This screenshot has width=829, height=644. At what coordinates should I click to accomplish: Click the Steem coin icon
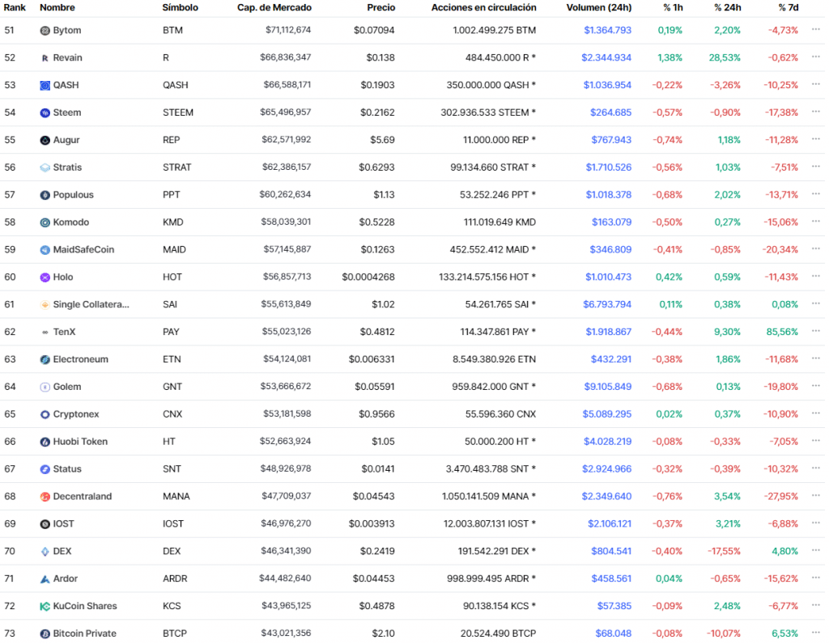[45, 113]
